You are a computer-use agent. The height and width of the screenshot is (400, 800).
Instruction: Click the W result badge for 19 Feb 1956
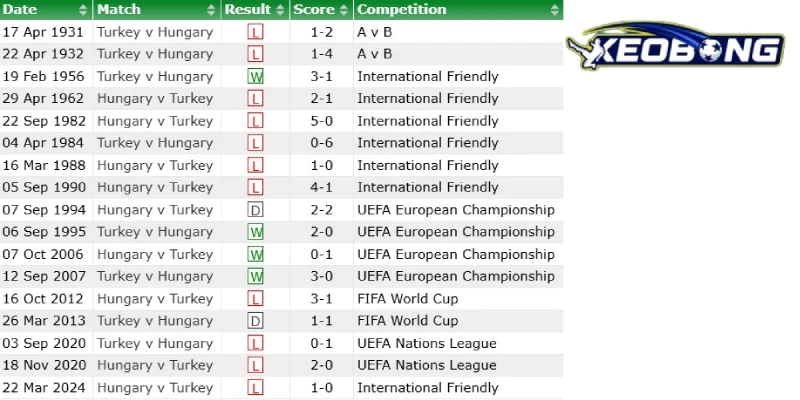click(x=256, y=77)
